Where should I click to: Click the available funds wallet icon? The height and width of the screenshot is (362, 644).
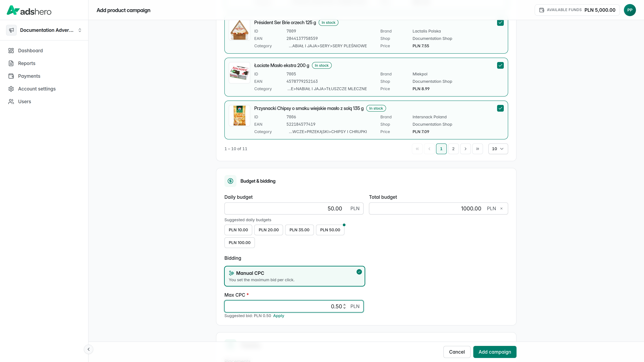coord(542,10)
